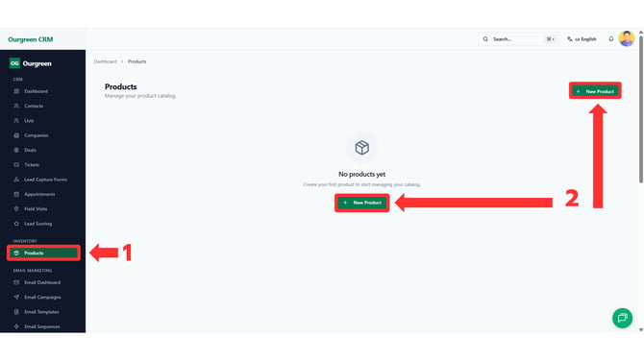Click the Dashboard breadcrumb link
Image resolution: width=644 pixels, height=361 pixels.
(x=105, y=61)
